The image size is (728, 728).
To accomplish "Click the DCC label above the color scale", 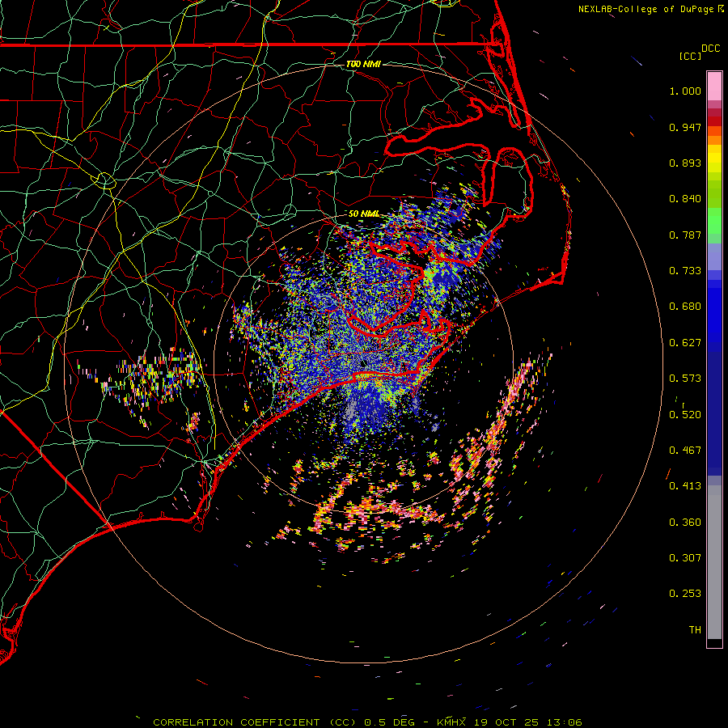I will point(710,48).
